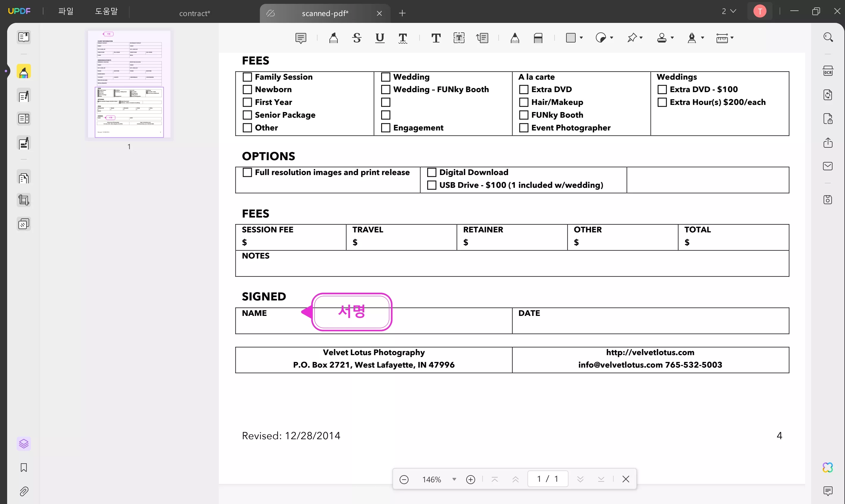Screen dimensions: 845x504
Task: Expand the zoom level dropdown at 146%
Action: point(454,478)
